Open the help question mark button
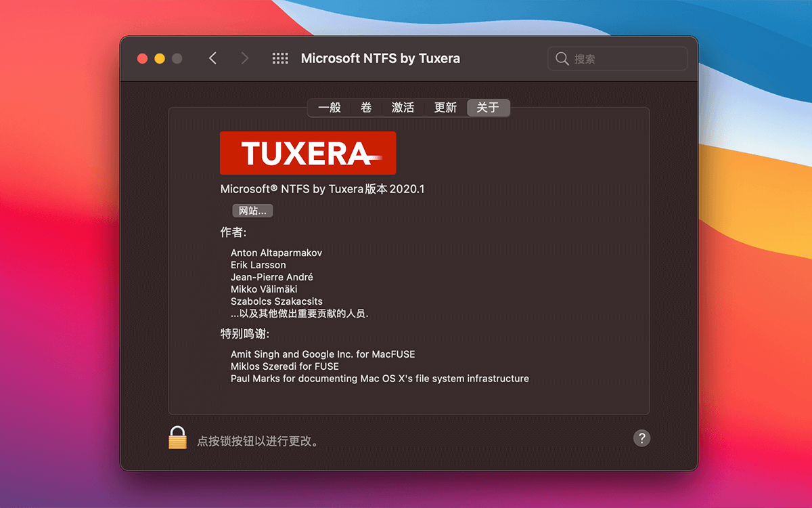Viewport: 812px width, 508px height. [641, 438]
